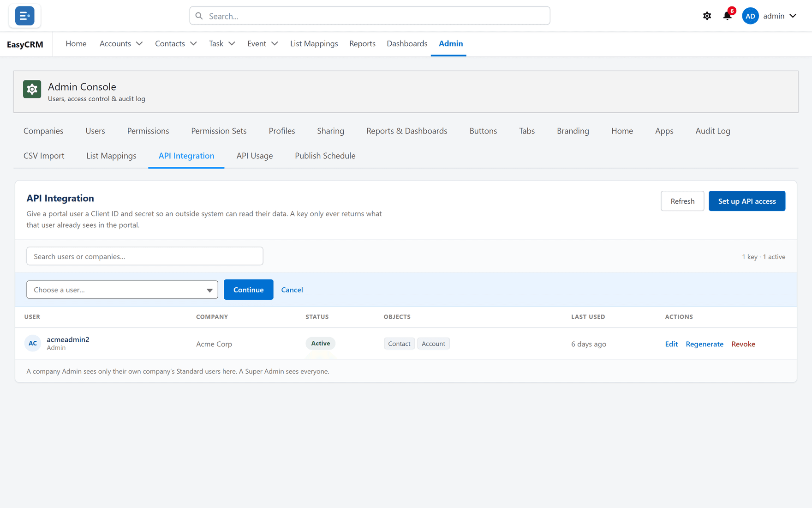This screenshot has width=812, height=508.
Task: Open Reports in the top navigation
Action: (x=362, y=43)
